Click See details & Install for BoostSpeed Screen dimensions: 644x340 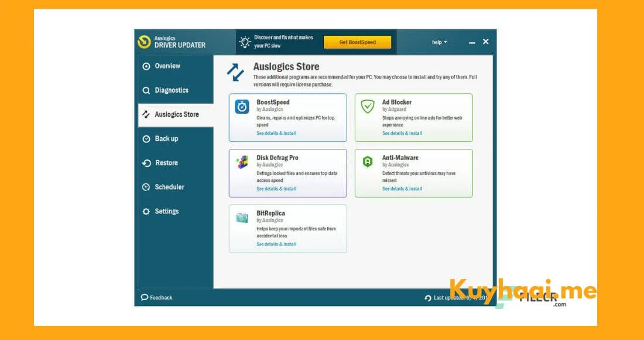click(x=276, y=133)
